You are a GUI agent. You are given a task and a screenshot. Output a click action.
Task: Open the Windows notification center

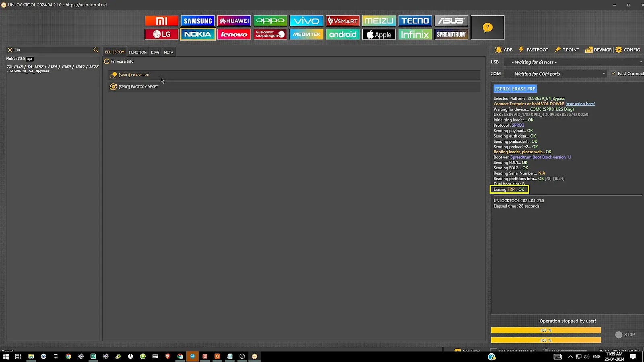point(633,357)
